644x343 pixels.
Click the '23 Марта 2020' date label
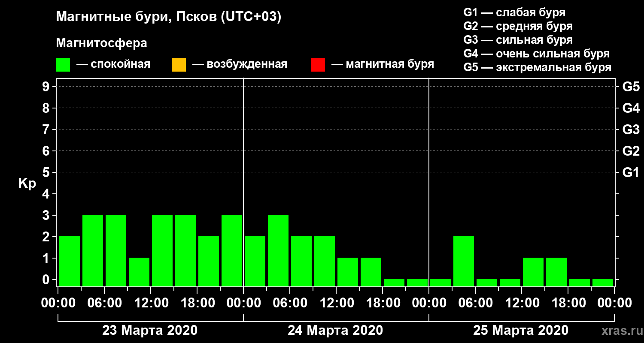[150, 331]
